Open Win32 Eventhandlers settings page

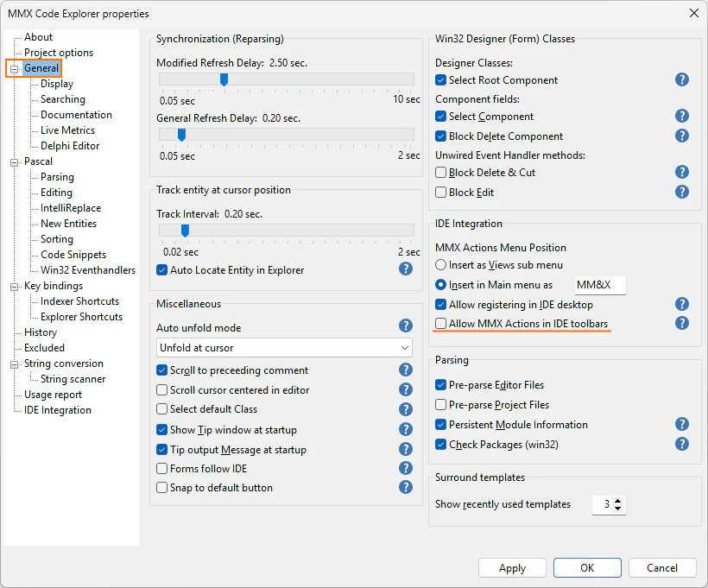tap(88, 270)
